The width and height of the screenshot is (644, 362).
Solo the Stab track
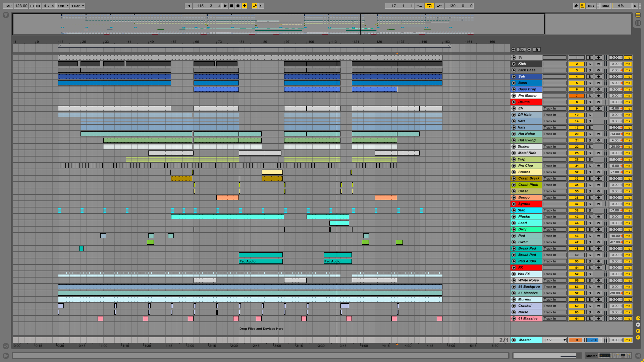tap(590, 210)
